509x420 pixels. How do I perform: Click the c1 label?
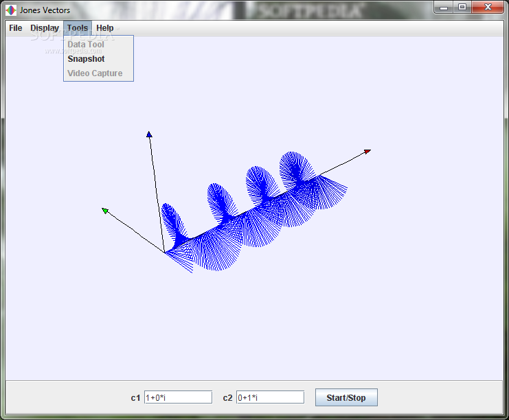pyautogui.click(x=135, y=398)
